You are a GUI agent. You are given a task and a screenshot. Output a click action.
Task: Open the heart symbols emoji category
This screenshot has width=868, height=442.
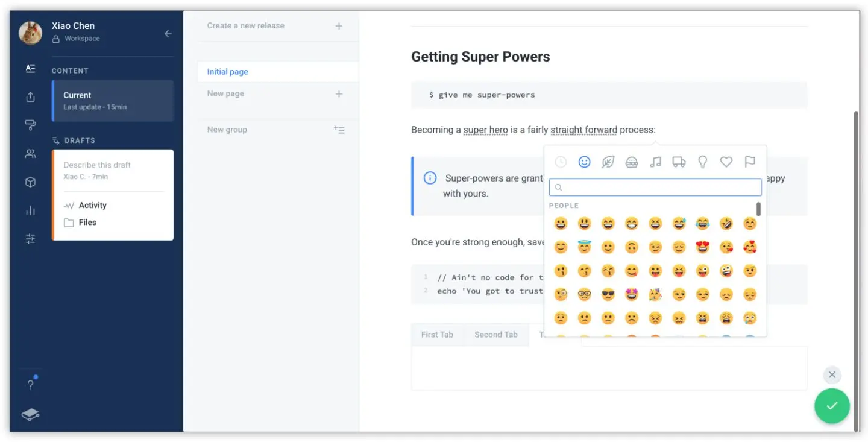pos(726,162)
